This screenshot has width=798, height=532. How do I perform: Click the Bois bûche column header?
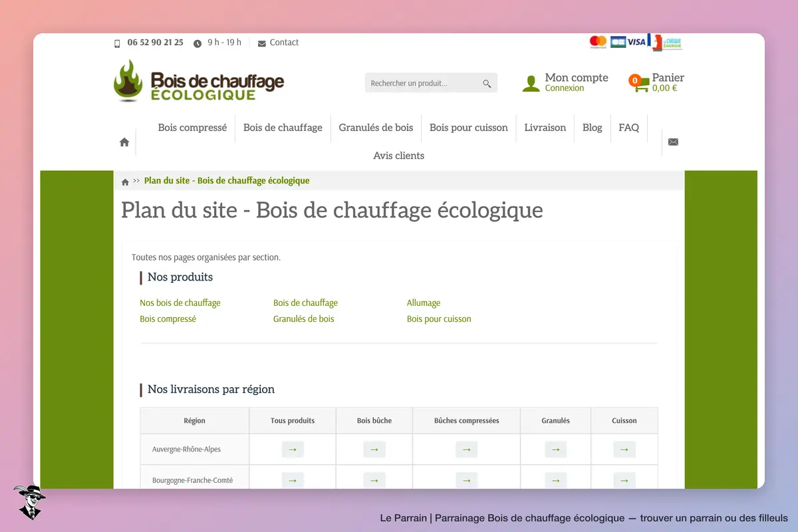[x=374, y=421]
